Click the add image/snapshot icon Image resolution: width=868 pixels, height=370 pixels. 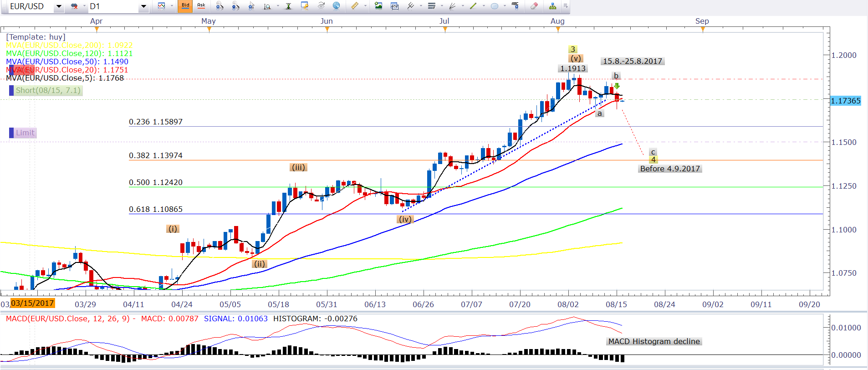tap(378, 6)
